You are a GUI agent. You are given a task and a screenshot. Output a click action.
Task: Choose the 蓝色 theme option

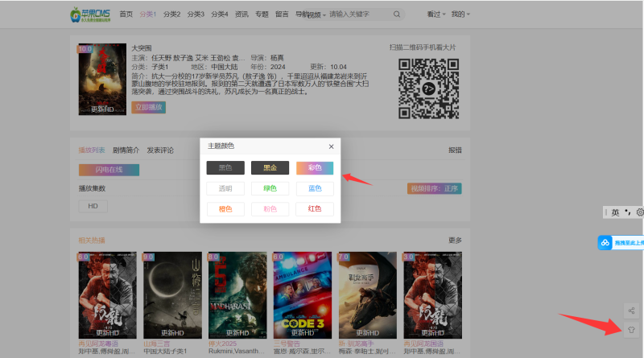315,188
